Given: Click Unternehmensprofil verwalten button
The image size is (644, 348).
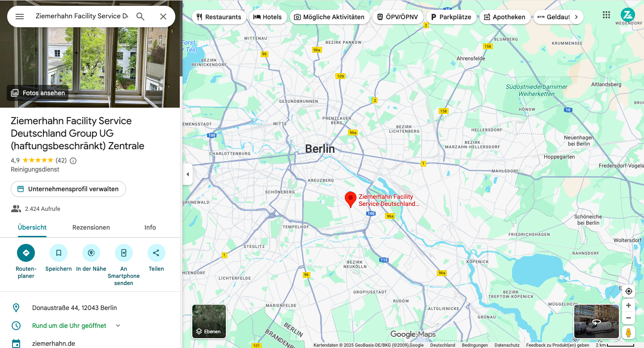Looking at the screenshot, I should pyautogui.click(x=68, y=189).
